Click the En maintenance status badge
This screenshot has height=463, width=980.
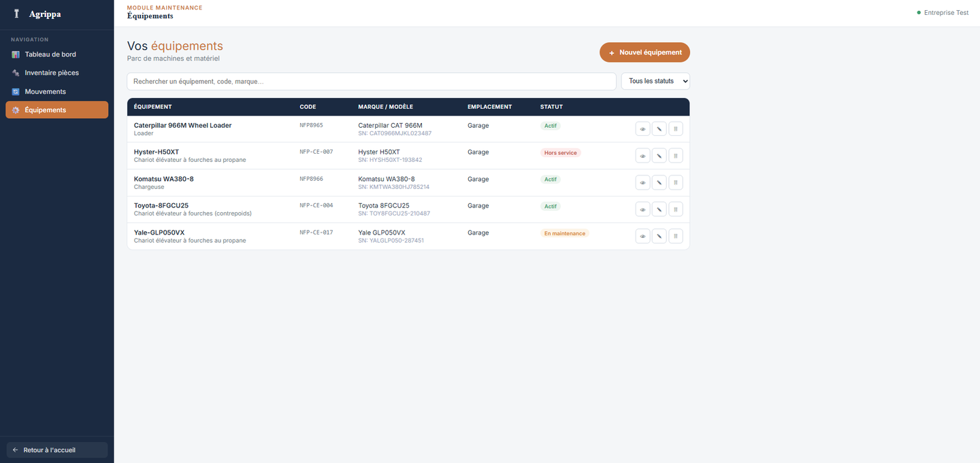coord(565,233)
